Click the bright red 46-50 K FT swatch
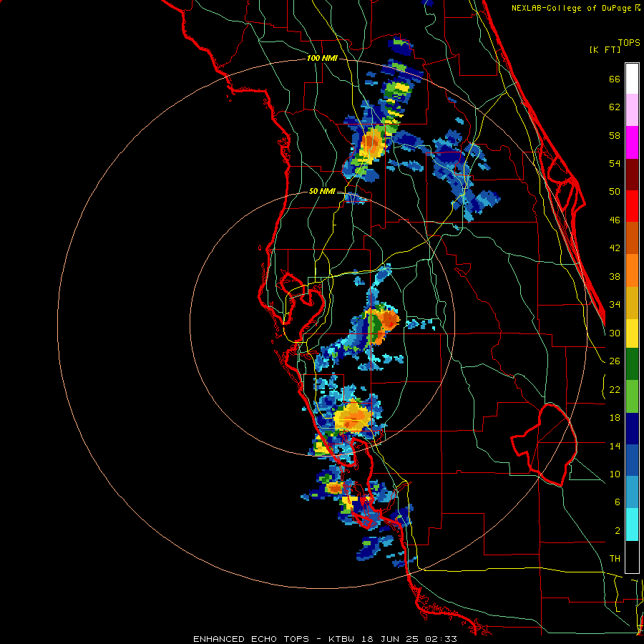The image size is (644, 644). click(632, 206)
